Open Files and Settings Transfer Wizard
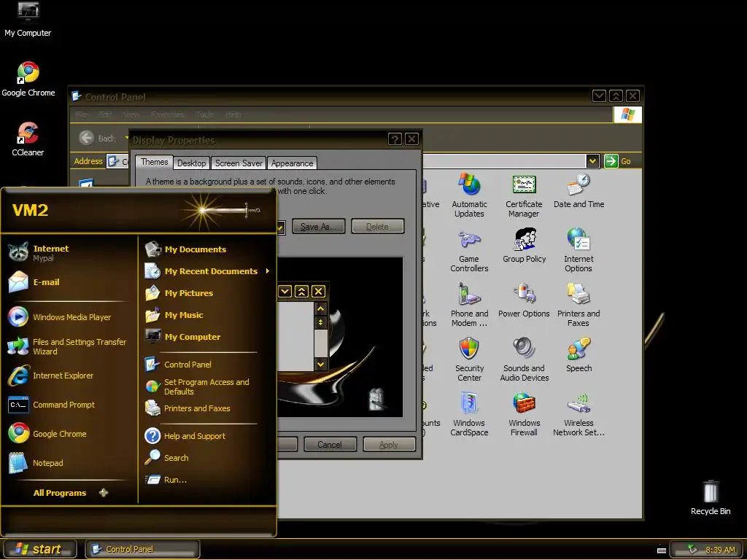Image resolution: width=747 pixels, height=560 pixels. [69, 346]
